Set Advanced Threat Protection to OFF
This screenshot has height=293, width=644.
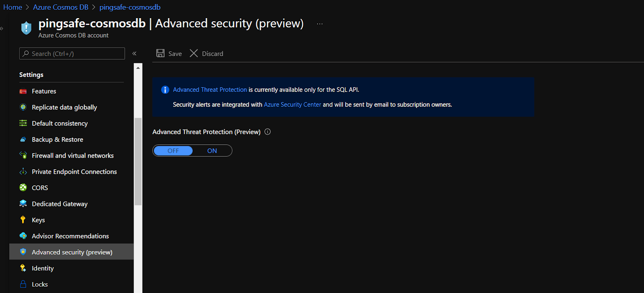point(173,151)
